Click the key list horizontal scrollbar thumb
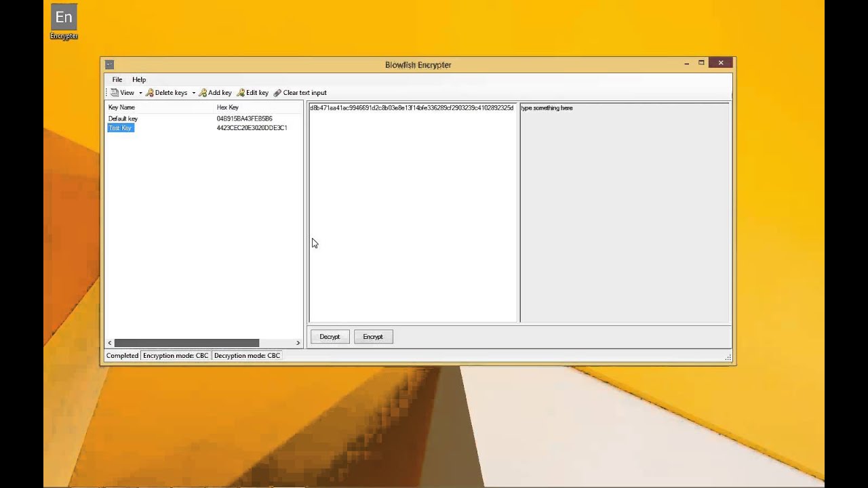This screenshot has height=488, width=868. pyautogui.click(x=186, y=343)
